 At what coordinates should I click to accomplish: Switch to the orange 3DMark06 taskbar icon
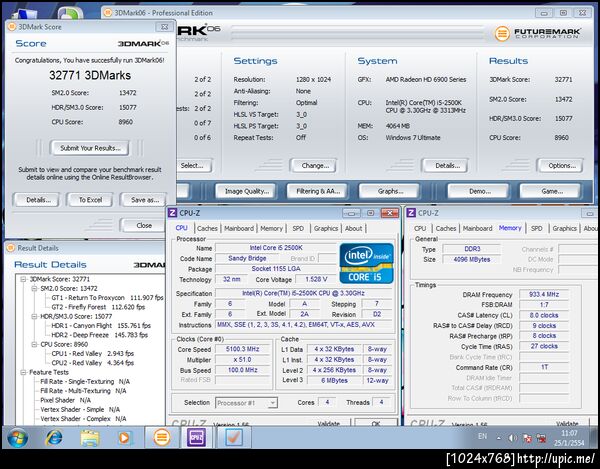[161, 437]
